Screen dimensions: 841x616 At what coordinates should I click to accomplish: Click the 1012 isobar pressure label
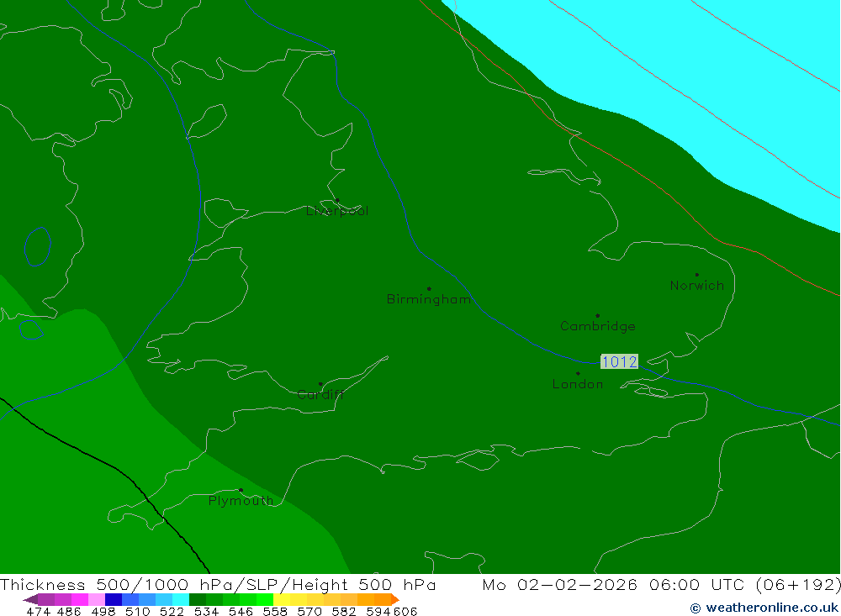point(619,362)
